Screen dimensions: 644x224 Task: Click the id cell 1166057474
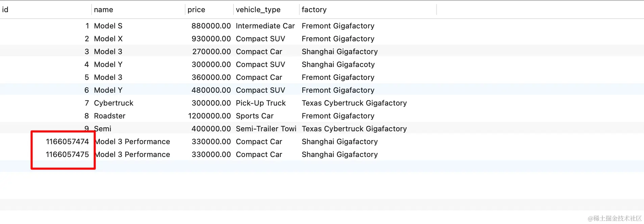pos(67,142)
